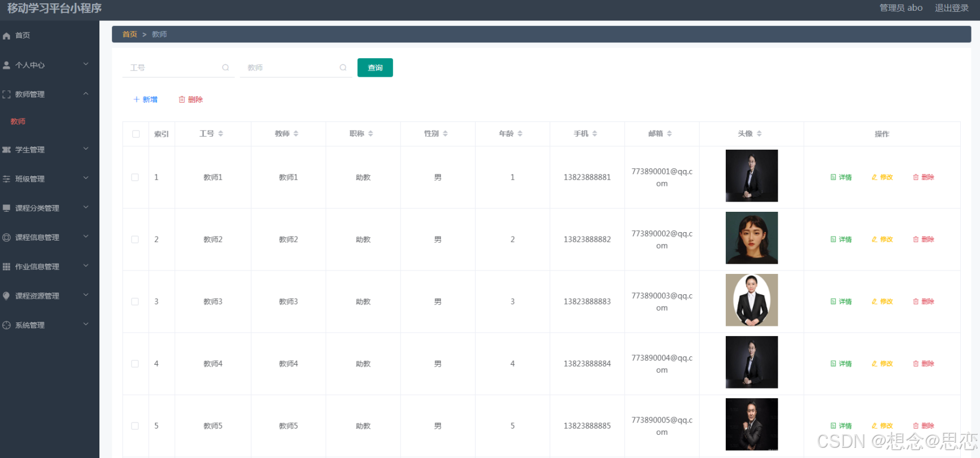
Task: Sort by 教师 column arrows
Action: coord(296,134)
